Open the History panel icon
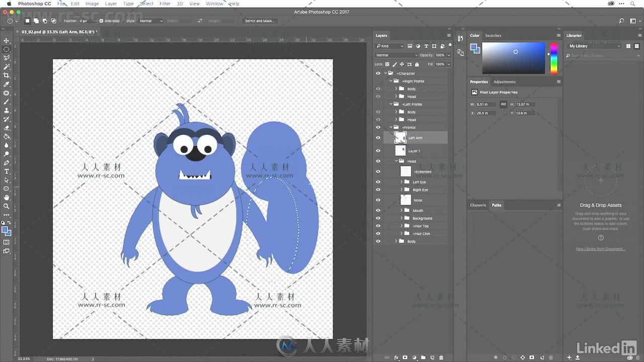The height and width of the screenshot is (362, 644). tap(460, 38)
